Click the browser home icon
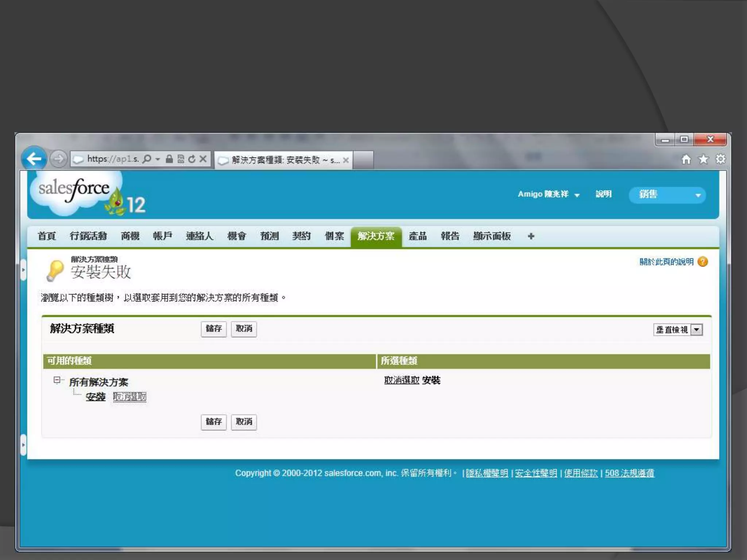This screenshot has height=560, width=747. coord(686,159)
